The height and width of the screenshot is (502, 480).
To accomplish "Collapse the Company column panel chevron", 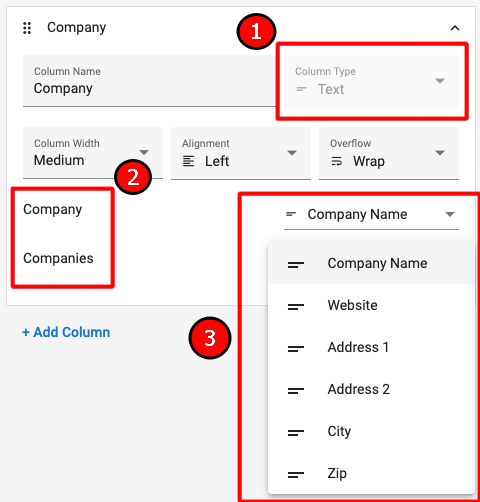I will click(455, 28).
